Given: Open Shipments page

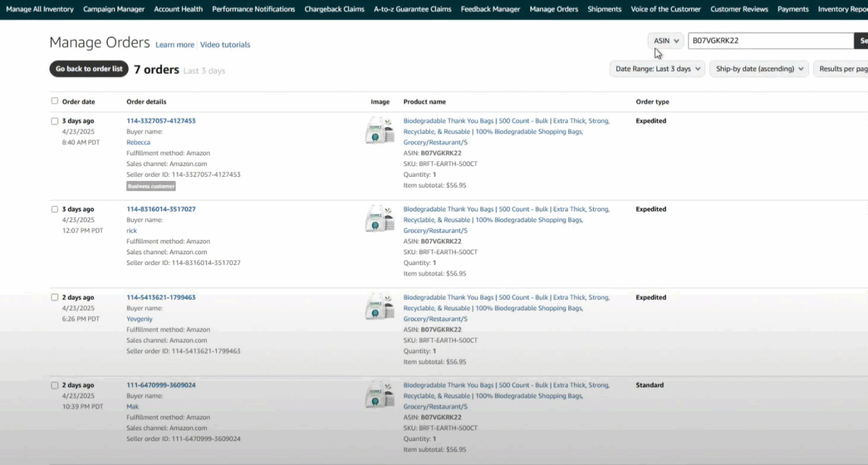Looking at the screenshot, I should point(604,9).
